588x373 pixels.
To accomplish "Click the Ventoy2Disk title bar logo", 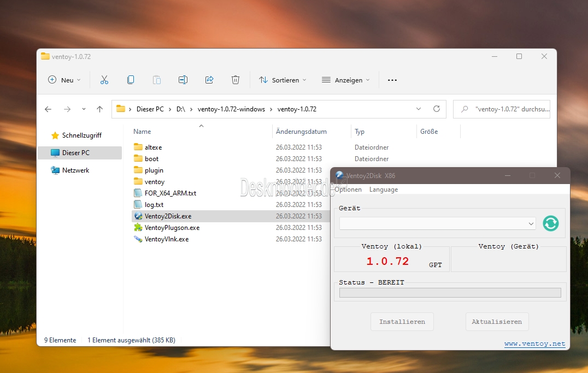I will tap(340, 175).
